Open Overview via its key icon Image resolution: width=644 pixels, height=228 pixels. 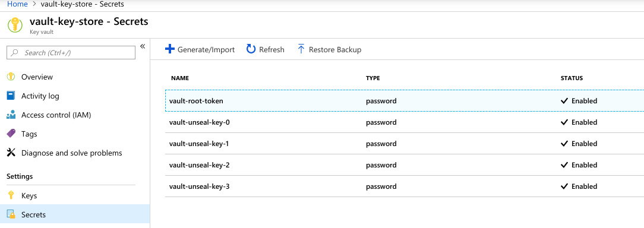[x=11, y=77]
